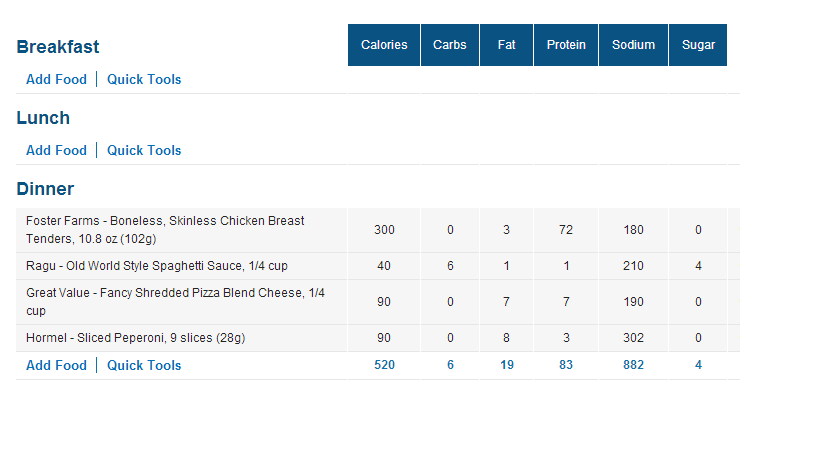819x460 pixels.
Task: Add a food to Lunch
Action: (x=56, y=150)
